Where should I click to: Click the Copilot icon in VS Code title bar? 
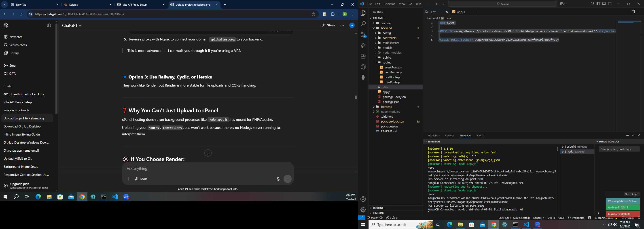[561, 4]
